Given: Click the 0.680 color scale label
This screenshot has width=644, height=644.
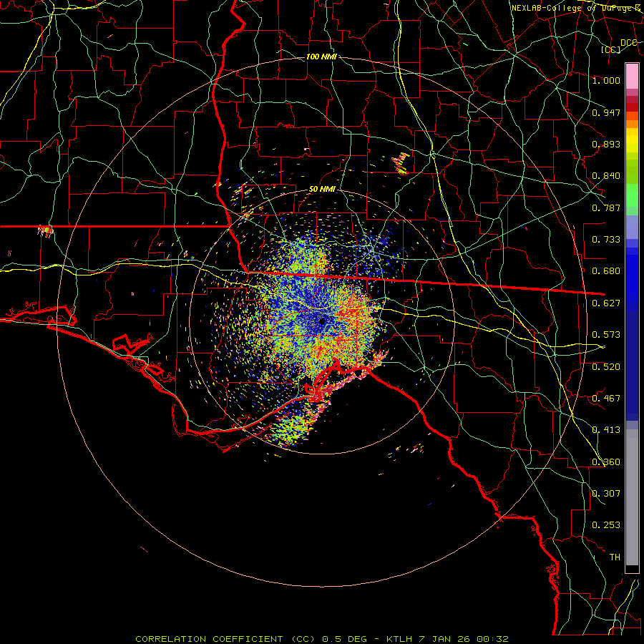Looking at the screenshot, I should 606,271.
